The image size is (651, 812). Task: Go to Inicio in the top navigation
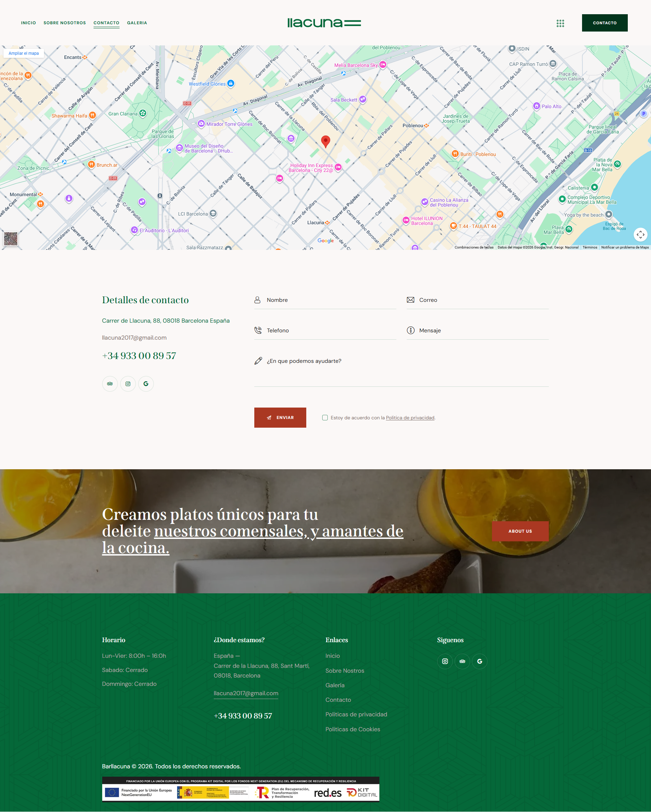pyautogui.click(x=29, y=23)
